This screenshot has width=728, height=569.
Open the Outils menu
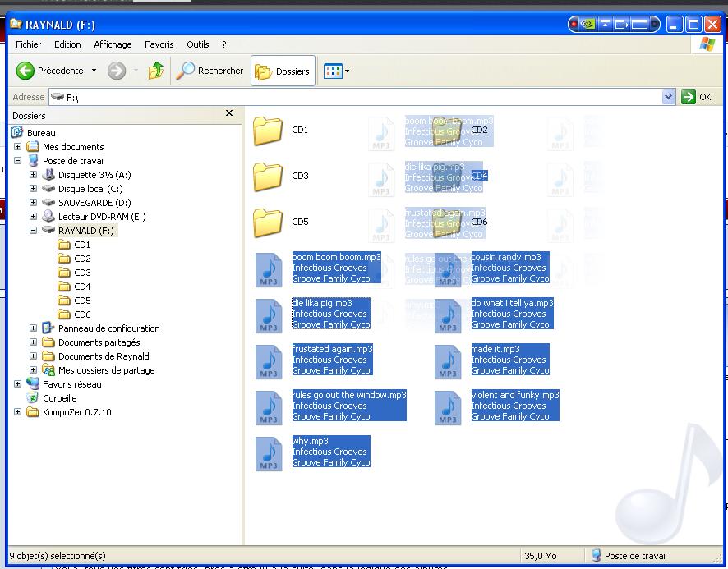pos(198,44)
